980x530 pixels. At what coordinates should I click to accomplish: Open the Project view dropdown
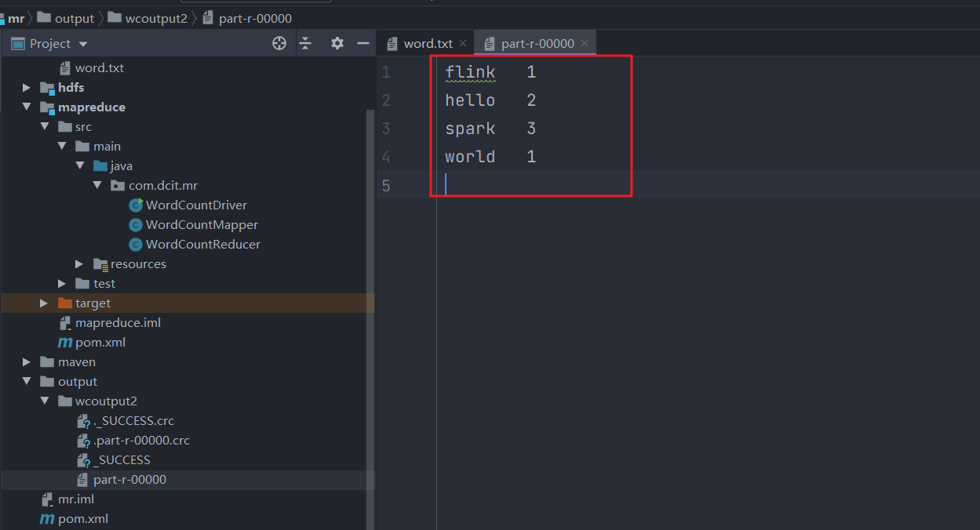click(83, 45)
